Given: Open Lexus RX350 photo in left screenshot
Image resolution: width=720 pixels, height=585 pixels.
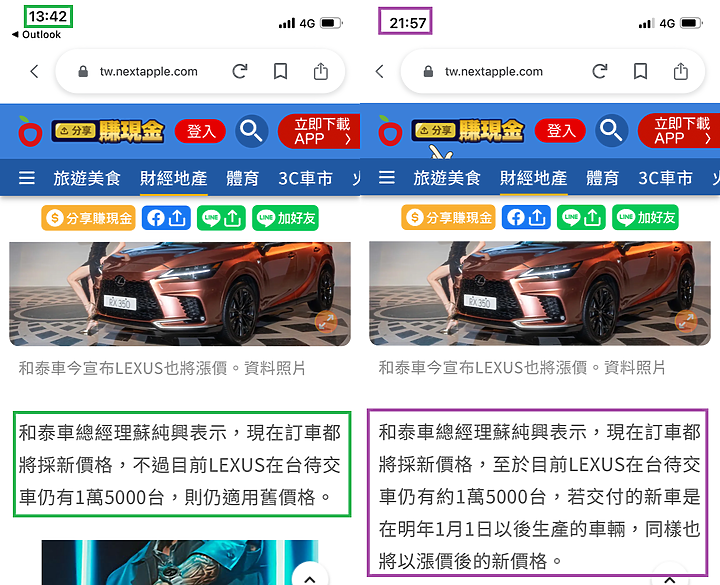Looking at the screenshot, I should 180,294.
